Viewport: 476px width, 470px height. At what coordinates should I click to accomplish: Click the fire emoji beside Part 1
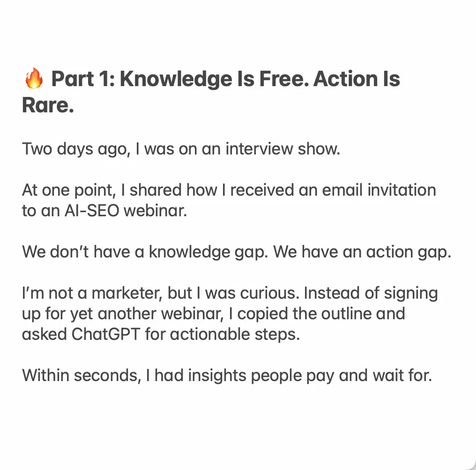(x=34, y=78)
